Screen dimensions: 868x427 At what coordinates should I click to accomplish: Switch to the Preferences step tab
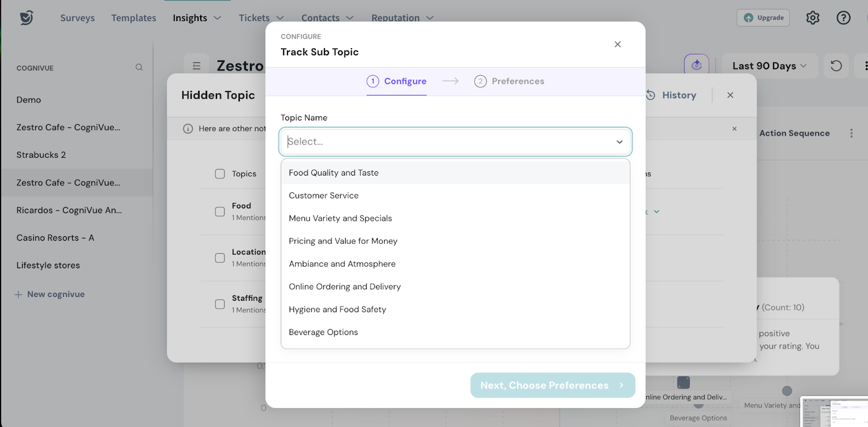509,81
